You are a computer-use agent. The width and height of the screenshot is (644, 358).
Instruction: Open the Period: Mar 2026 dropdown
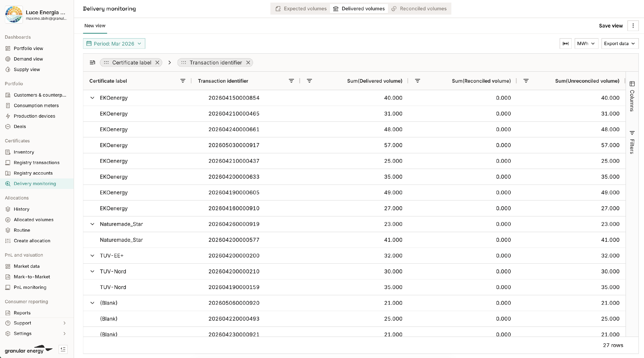[114, 44]
